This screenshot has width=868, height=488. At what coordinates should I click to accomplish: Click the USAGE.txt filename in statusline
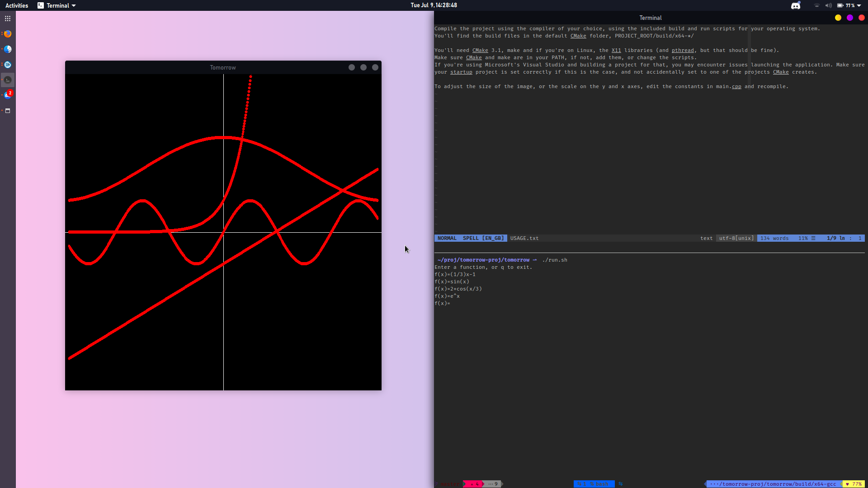pyautogui.click(x=524, y=238)
